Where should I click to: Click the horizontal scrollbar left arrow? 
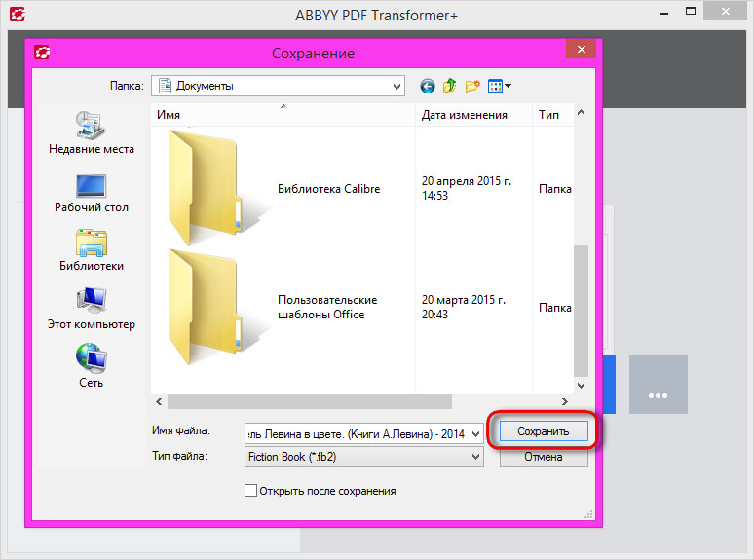[159, 401]
